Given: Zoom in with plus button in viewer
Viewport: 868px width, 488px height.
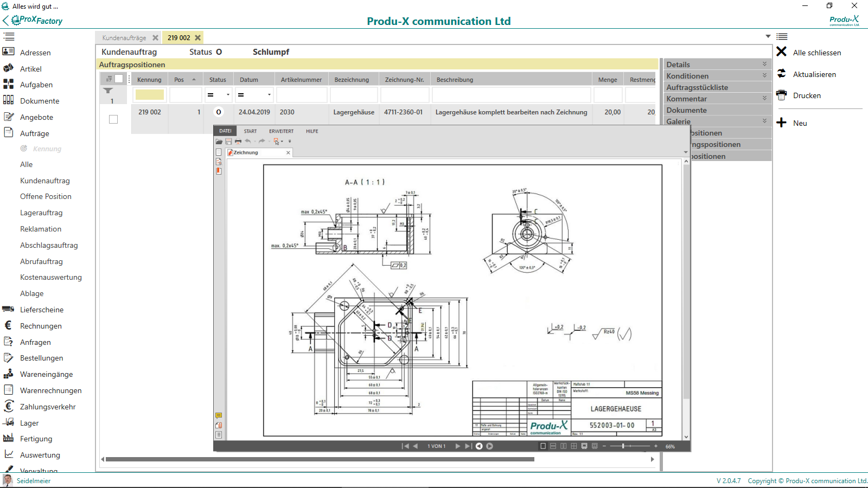Looking at the screenshot, I should (x=656, y=446).
